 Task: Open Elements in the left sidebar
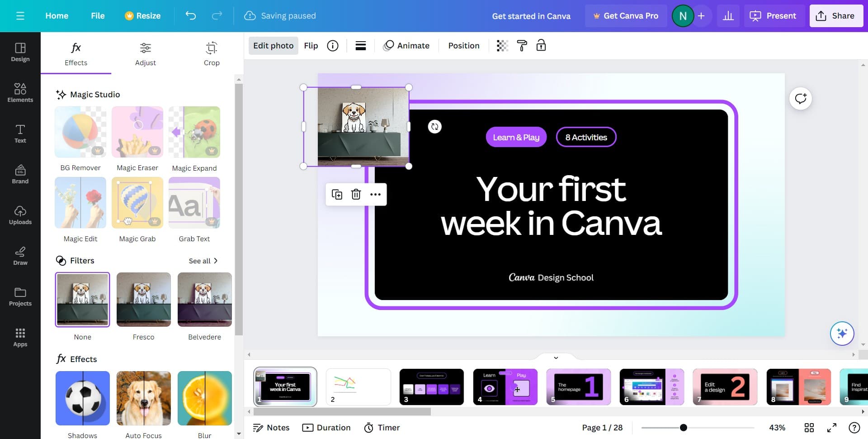(20, 93)
